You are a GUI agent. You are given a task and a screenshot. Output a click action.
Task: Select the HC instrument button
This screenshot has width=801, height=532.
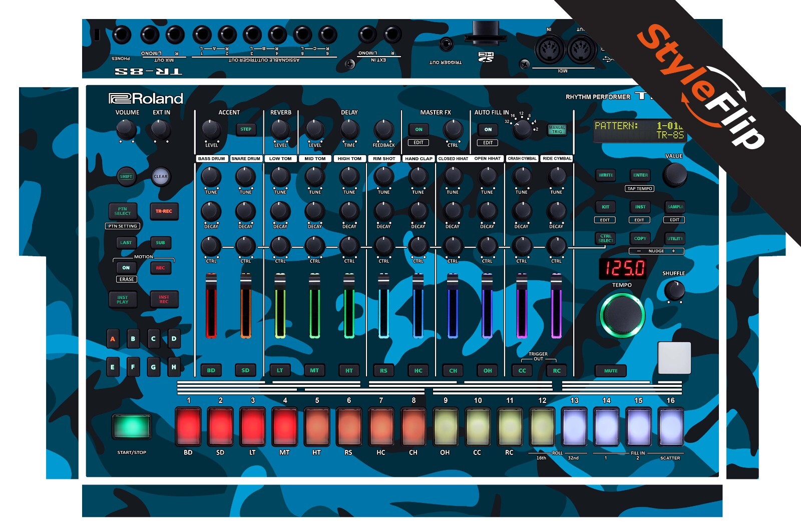[x=419, y=370]
